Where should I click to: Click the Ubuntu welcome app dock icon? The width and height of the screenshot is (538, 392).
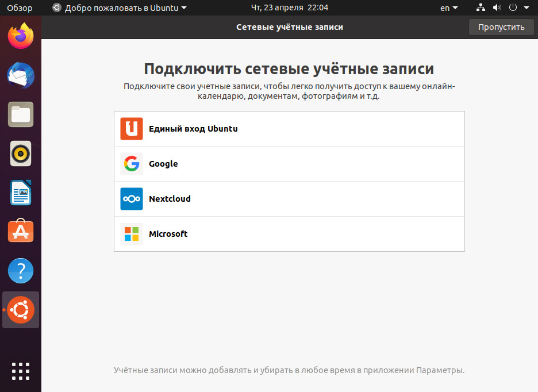tap(21, 310)
